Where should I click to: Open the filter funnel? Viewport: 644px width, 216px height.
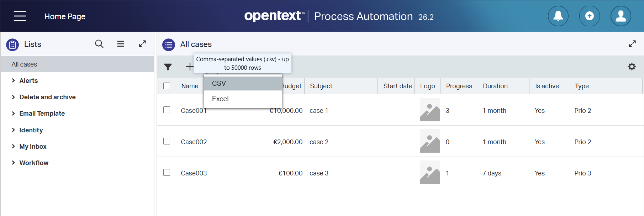click(x=168, y=67)
